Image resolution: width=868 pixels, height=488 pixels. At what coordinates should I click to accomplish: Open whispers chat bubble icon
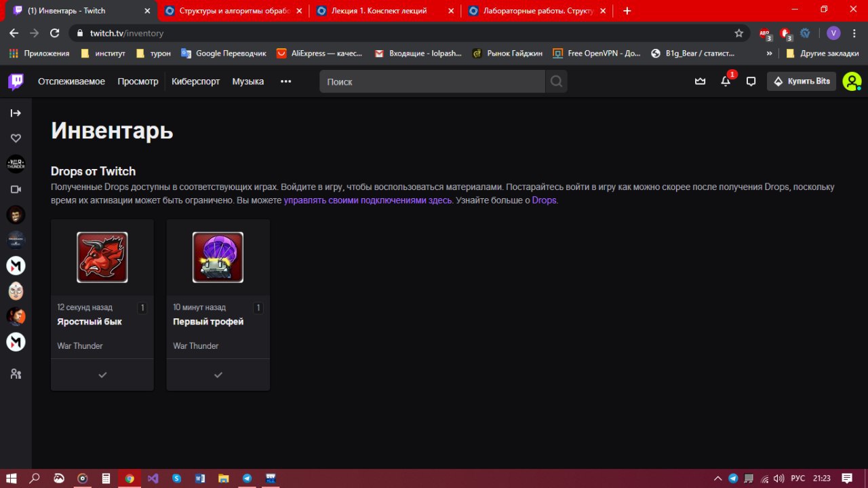coord(751,81)
